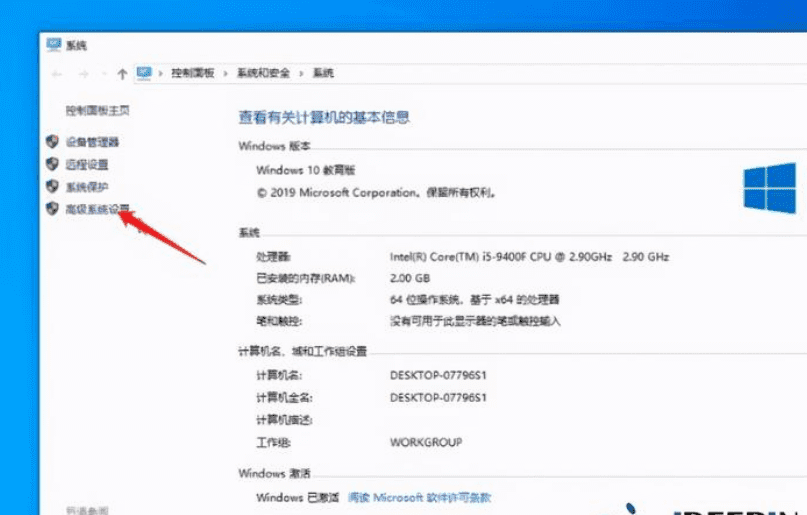This screenshot has height=515, width=807.
Task: Click 2019 Microsoft Corporation copyright text
Action: (376, 193)
